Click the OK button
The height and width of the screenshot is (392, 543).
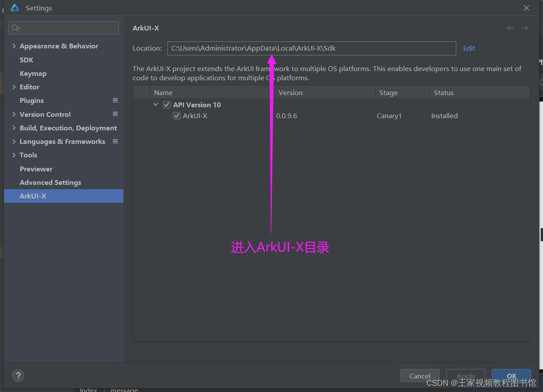(512, 376)
